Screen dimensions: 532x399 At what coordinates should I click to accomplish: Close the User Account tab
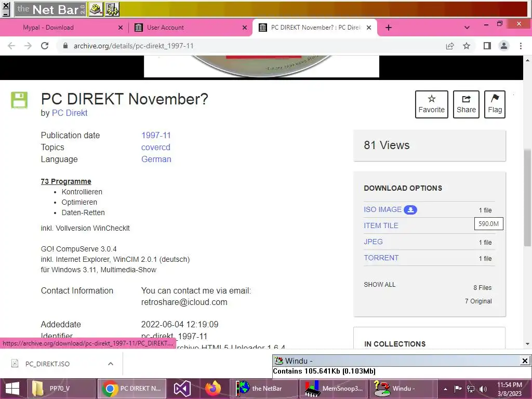[x=245, y=28]
